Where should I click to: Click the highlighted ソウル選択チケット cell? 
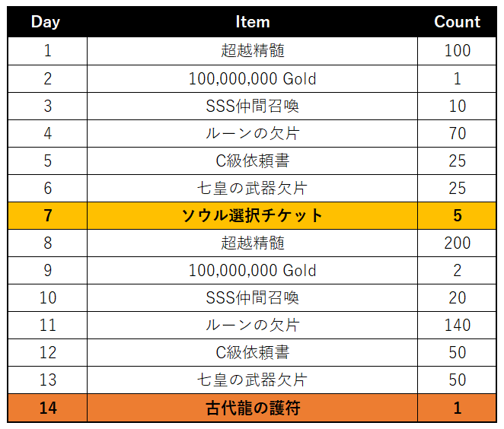pyautogui.click(x=252, y=215)
